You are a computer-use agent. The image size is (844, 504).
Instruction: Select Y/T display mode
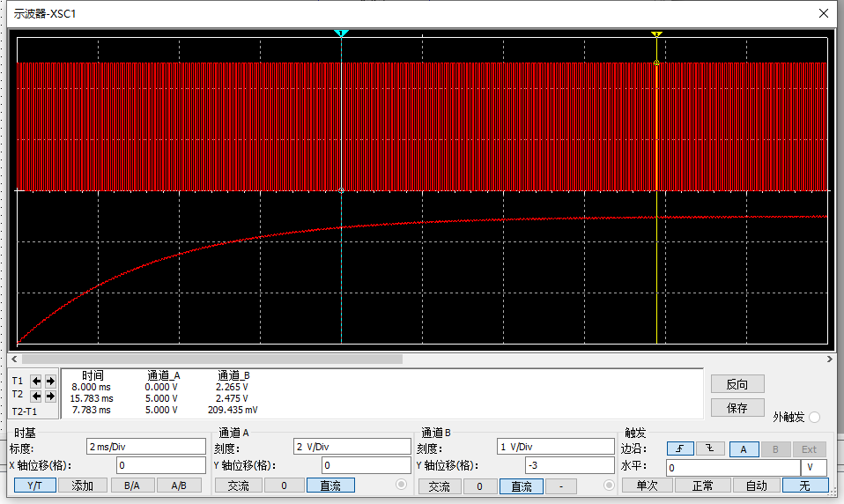pos(34,485)
